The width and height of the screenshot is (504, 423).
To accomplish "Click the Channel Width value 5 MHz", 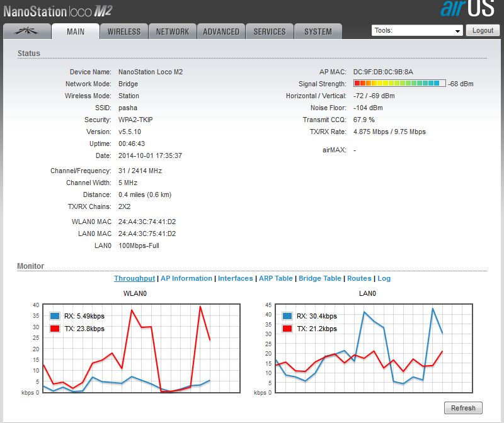I will [128, 183].
